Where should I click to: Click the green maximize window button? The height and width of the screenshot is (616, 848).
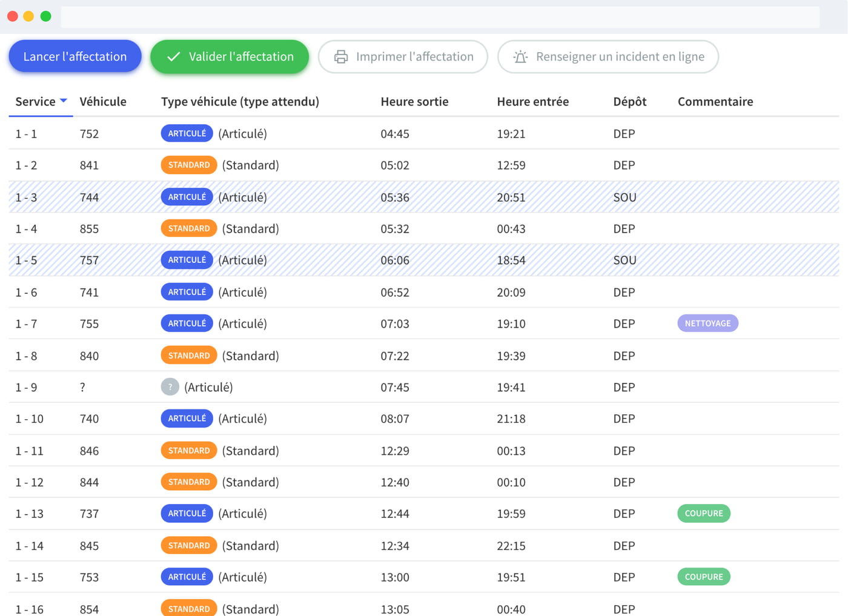coord(45,16)
